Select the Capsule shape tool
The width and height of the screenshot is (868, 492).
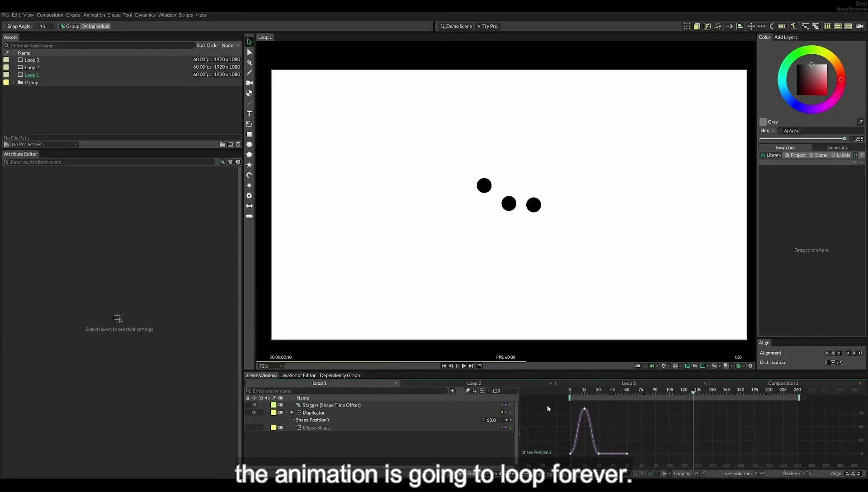click(x=249, y=216)
